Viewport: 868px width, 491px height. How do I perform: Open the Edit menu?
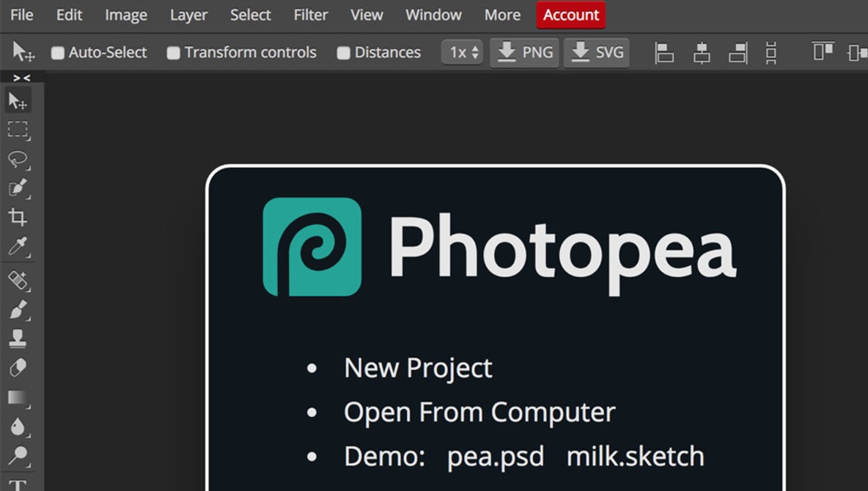point(69,15)
